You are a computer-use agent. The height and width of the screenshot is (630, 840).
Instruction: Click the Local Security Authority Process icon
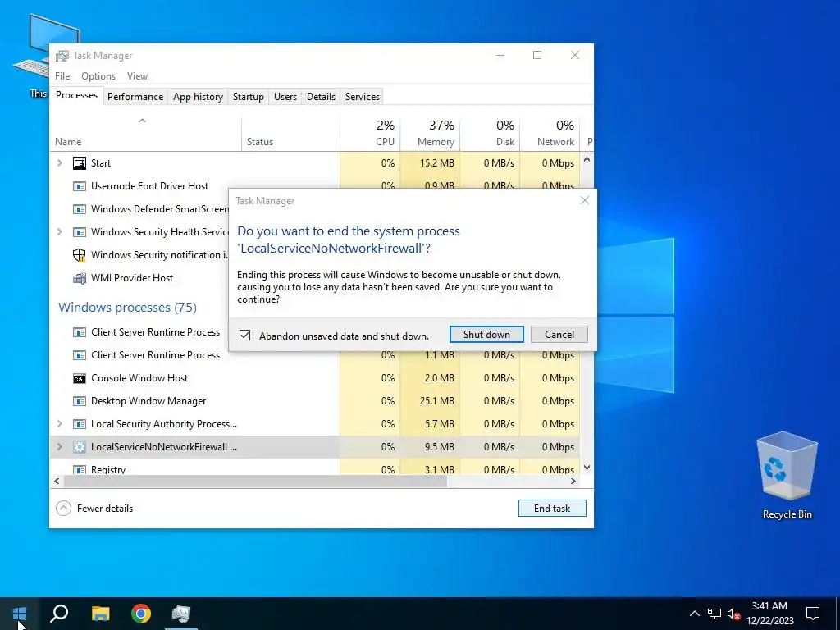click(80, 424)
